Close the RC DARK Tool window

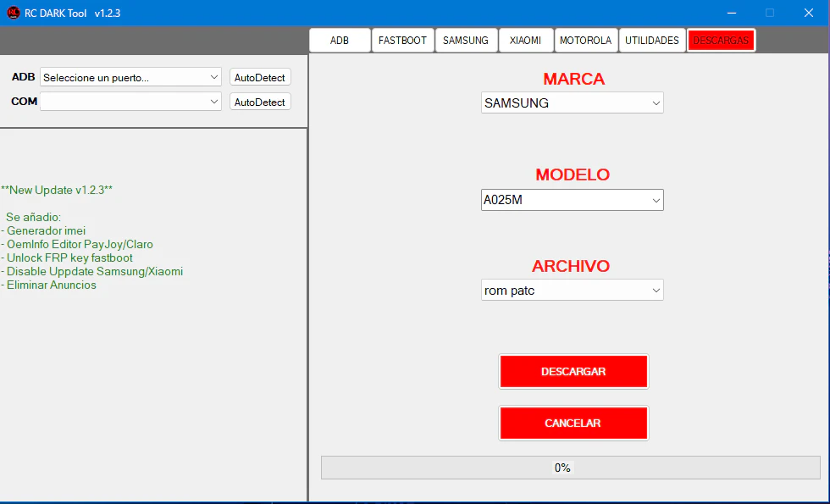[809, 13]
